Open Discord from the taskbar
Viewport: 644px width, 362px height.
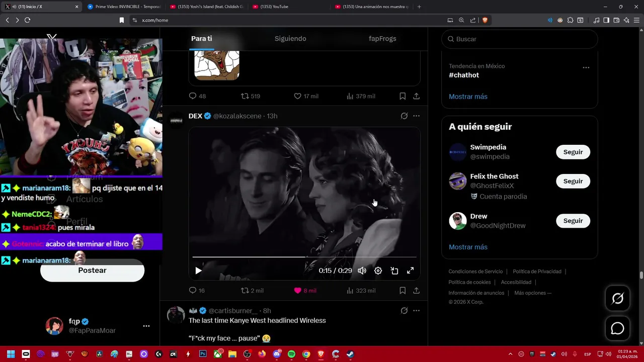pos(276,354)
